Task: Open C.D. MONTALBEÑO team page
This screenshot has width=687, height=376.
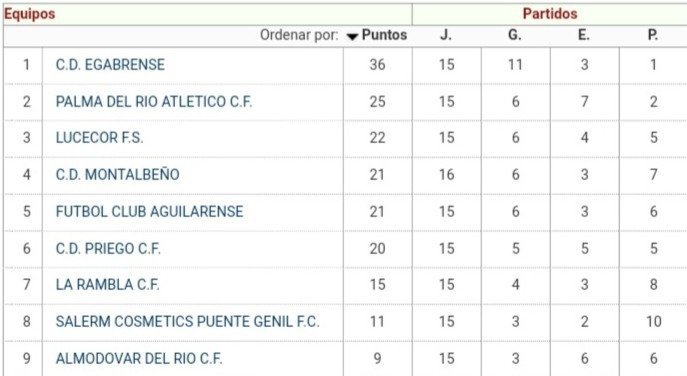Action: pos(117,174)
